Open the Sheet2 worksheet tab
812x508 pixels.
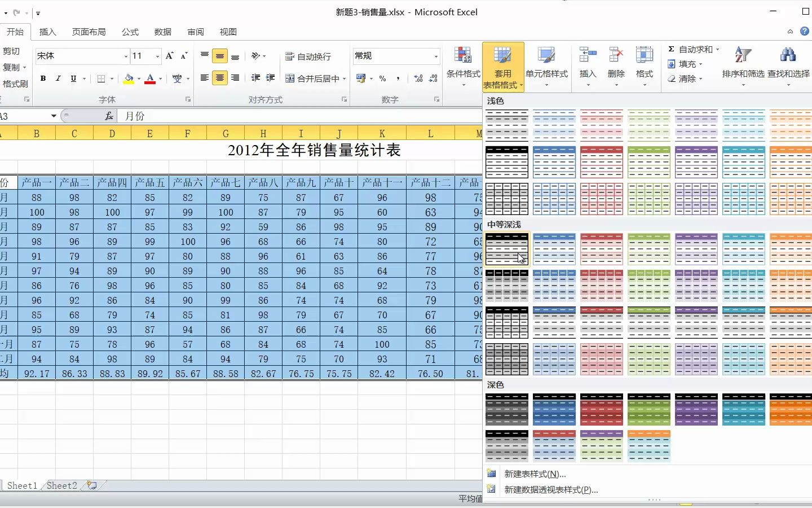[62, 485]
